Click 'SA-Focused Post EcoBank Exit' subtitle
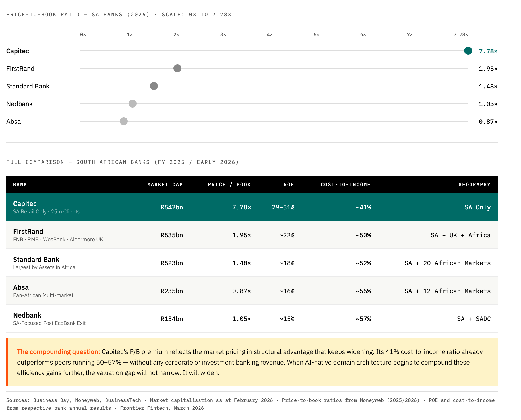521x420 pixels. [x=49, y=323]
